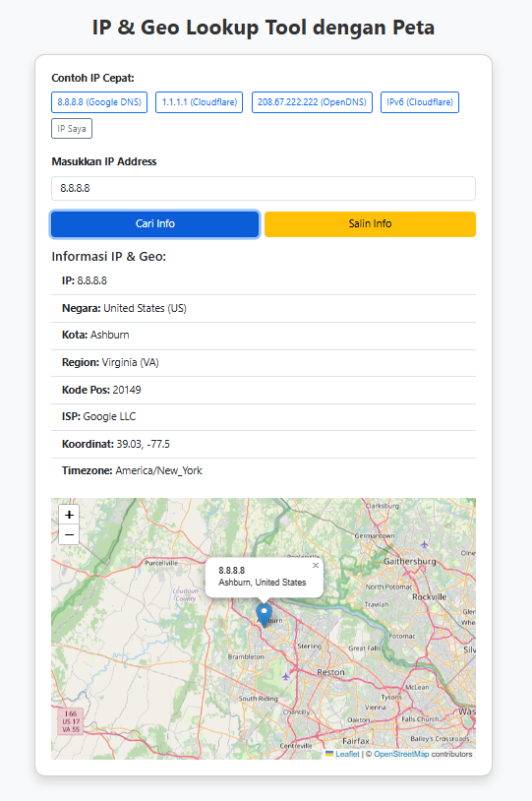The width and height of the screenshot is (532, 801).
Task: Click the ISP: Google LLC row
Action: click(264, 417)
